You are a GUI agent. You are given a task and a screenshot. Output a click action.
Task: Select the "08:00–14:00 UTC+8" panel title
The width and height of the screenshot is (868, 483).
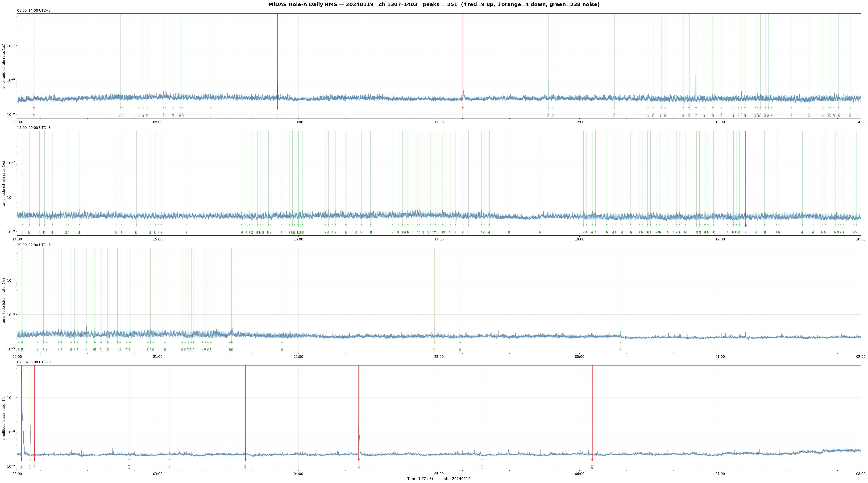(34, 11)
